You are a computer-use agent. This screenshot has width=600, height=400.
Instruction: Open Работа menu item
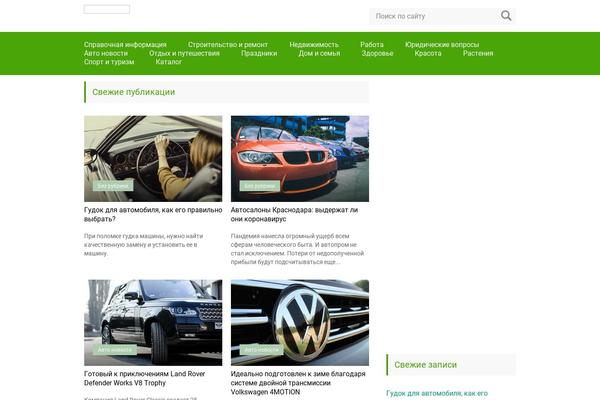click(372, 45)
